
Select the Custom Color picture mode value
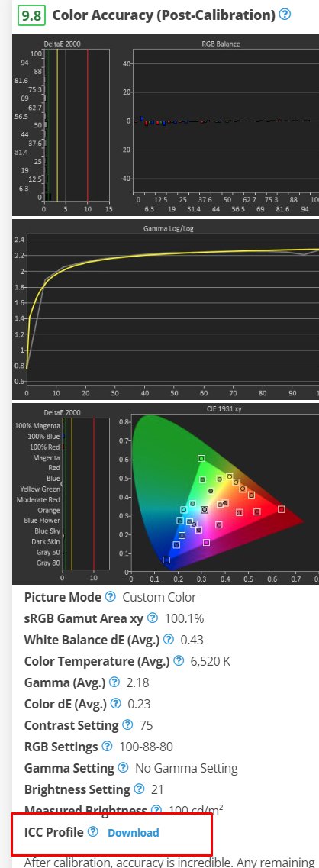pyautogui.click(x=159, y=597)
